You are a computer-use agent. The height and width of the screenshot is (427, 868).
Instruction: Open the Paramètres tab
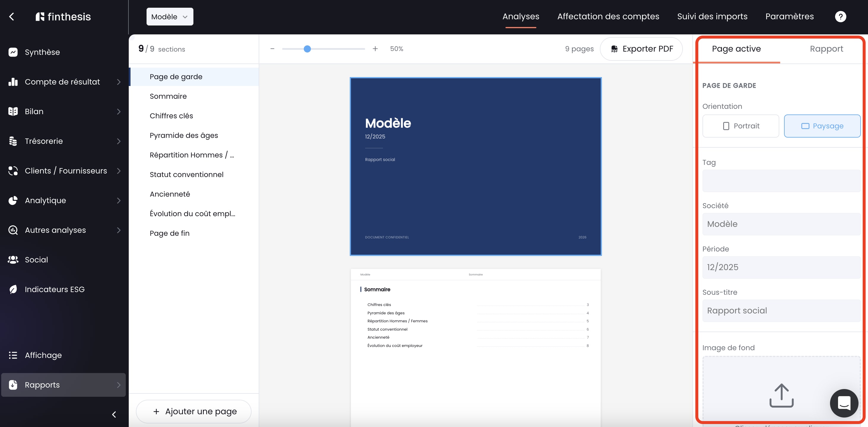pyautogui.click(x=789, y=17)
